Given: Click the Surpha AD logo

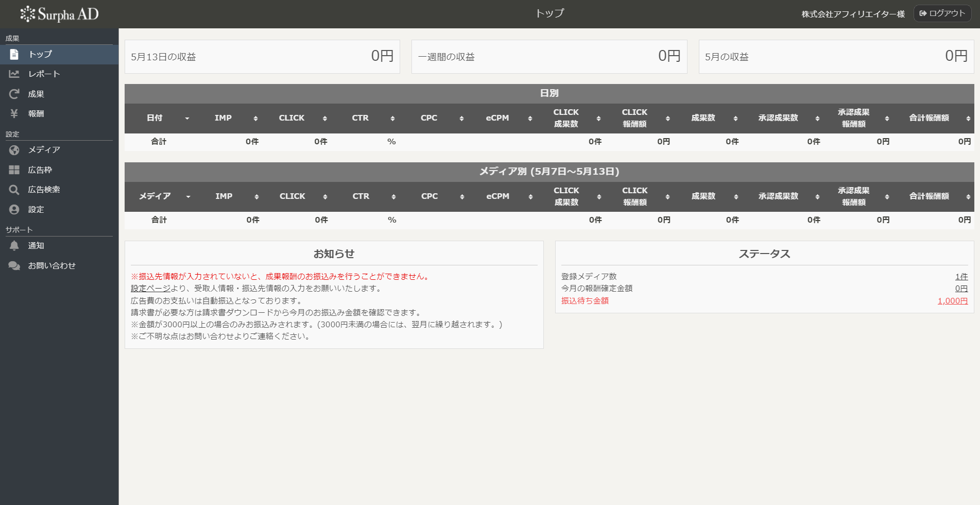Looking at the screenshot, I should (x=60, y=14).
